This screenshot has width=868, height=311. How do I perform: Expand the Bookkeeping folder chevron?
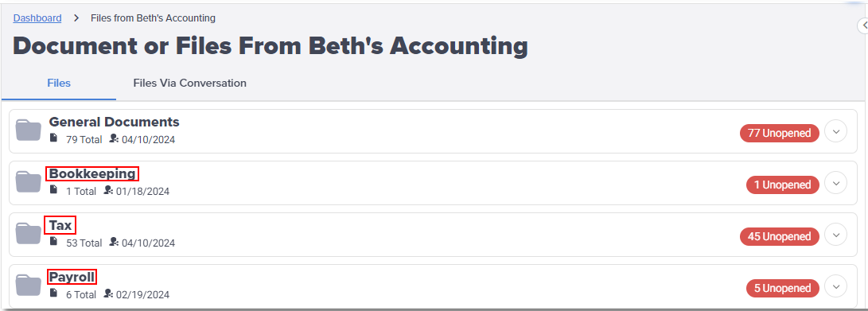point(836,183)
